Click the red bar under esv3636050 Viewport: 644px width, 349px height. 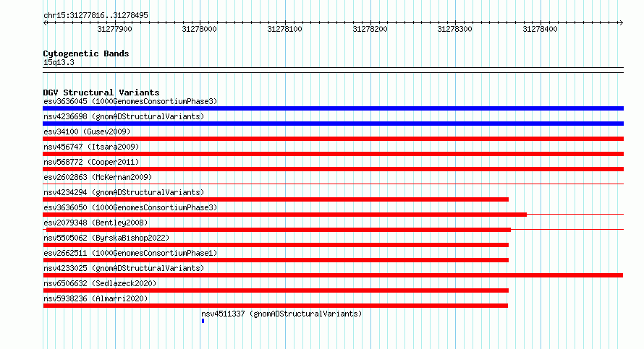284,215
